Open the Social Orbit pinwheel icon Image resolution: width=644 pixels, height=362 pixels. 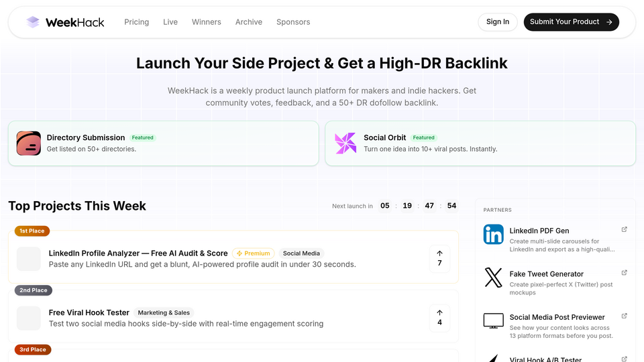[345, 143]
